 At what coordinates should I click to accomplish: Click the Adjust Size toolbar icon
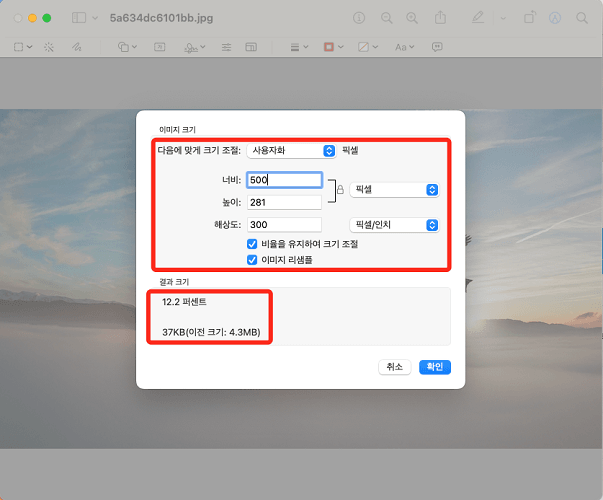[x=251, y=47]
